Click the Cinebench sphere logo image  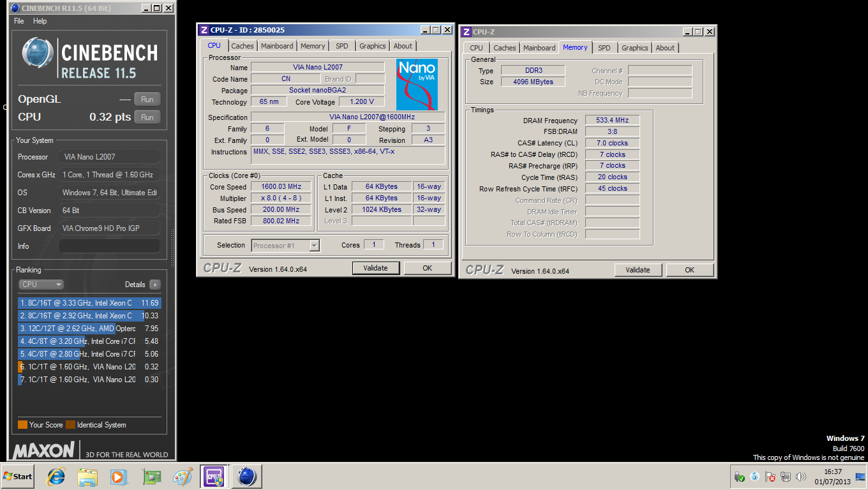pos(38,52)
